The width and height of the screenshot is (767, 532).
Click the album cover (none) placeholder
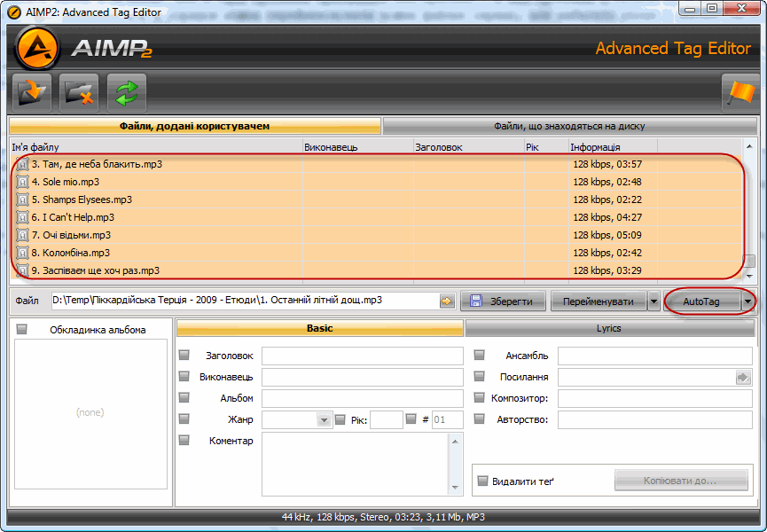pos(90,413)
